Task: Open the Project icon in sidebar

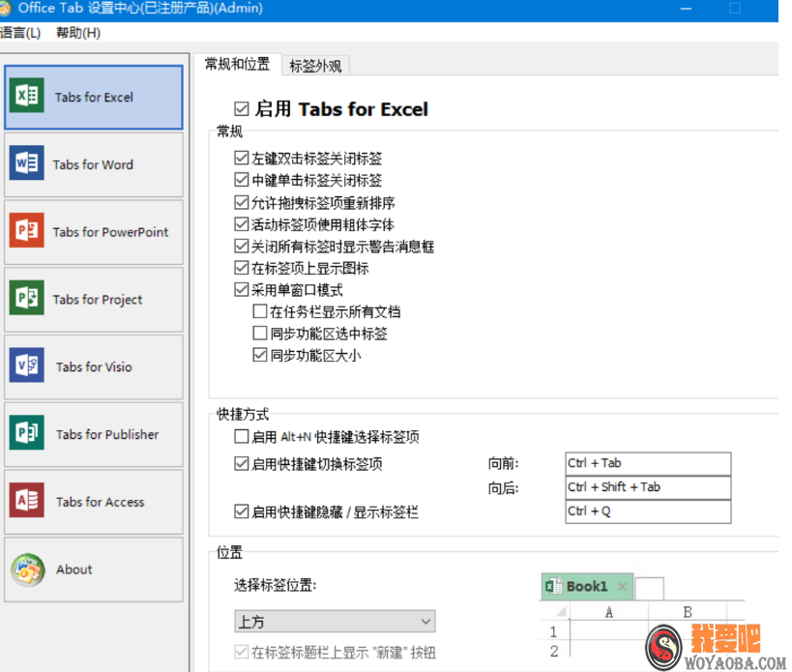Action: click(x=27, y=298)
